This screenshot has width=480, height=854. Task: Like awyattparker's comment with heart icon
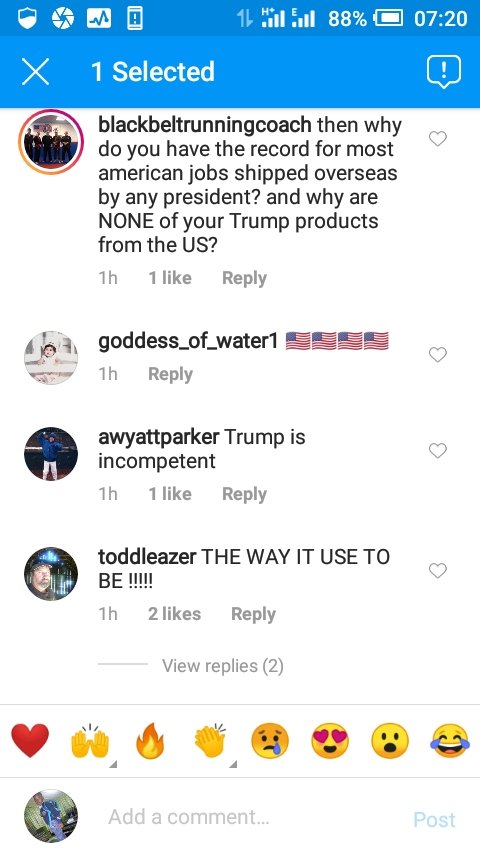click(438, 450)
